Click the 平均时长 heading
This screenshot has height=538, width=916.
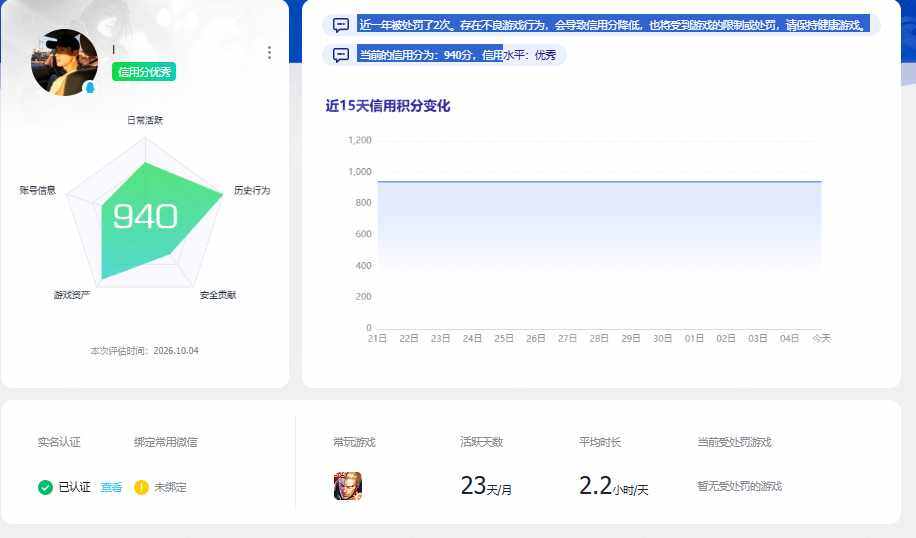(600, 442)
